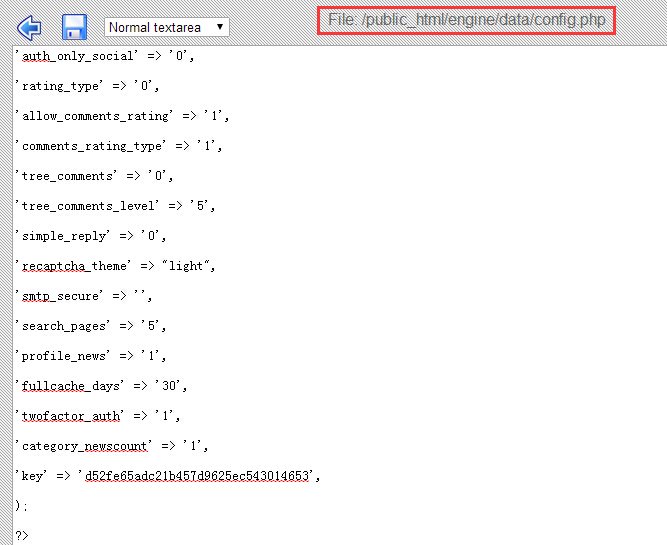Screen dimensions: 667x545
Task: Click the 'fullcache_days' config line
Action: point(101,386)
